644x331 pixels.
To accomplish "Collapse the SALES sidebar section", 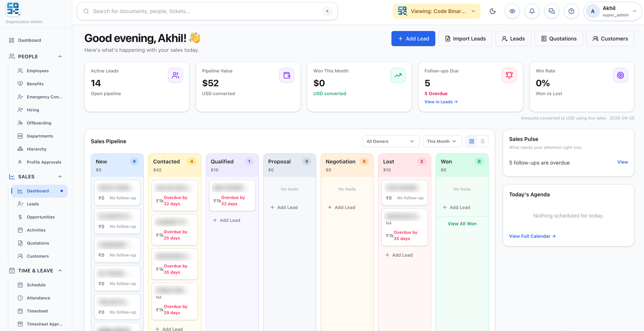I will 60,177.
